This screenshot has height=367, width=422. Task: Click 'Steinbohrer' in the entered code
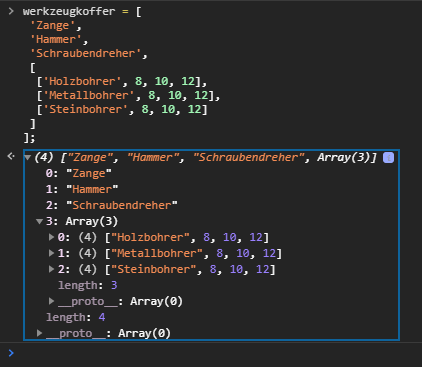pyautogui.click(x=86, y=109)
